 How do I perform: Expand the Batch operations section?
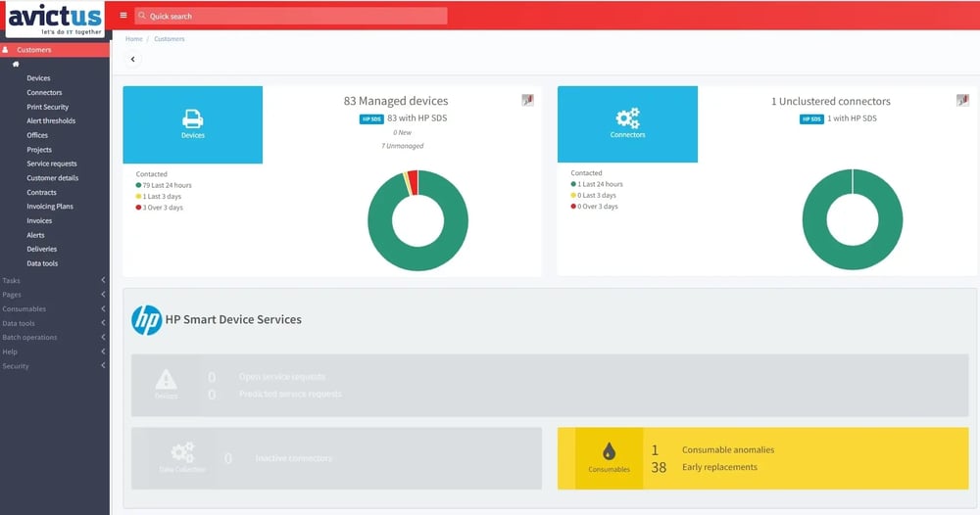coord(55,338)
